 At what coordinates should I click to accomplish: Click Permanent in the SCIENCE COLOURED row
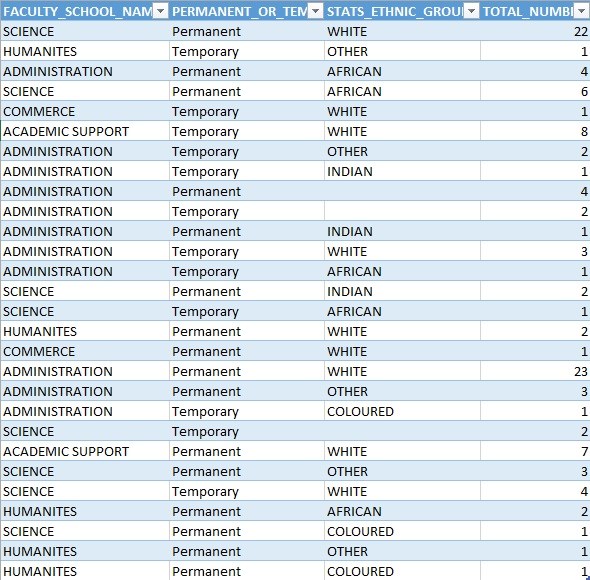[x=207, y=532]
